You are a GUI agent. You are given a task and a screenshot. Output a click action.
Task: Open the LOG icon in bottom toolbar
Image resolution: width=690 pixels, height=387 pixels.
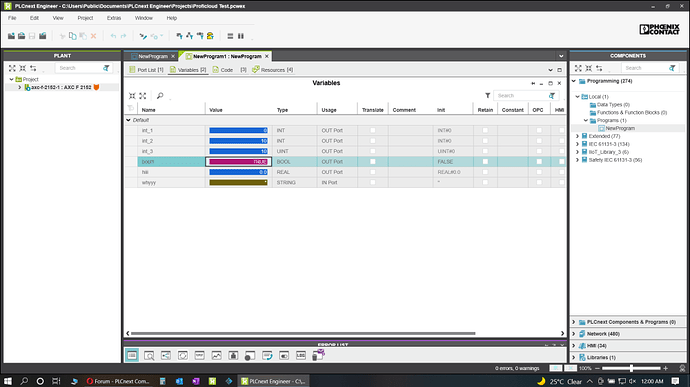tap(301, 355)
